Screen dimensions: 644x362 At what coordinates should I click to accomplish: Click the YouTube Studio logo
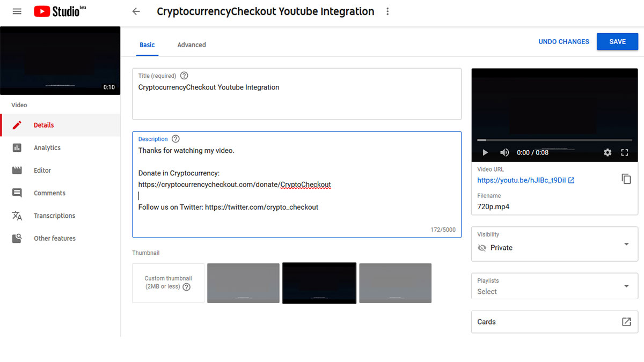60,11
